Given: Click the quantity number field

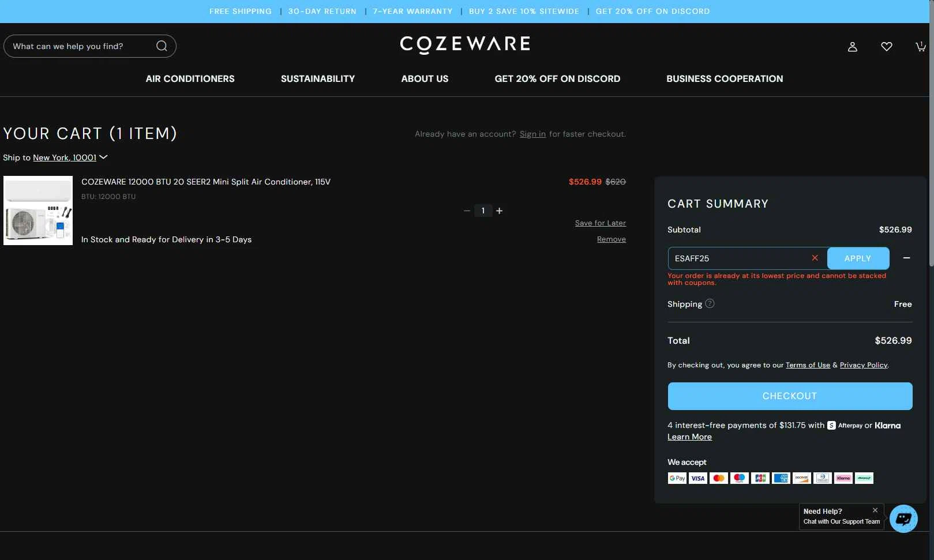Looking at the screenshot, I should pyautogui.click(x=483, y=211).
